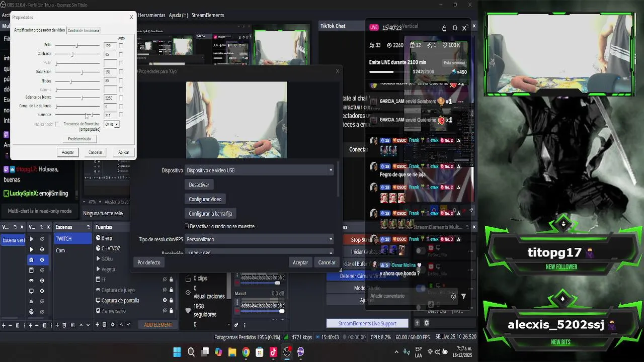644x362 pixels.
Task: Enable Auto checkbox for Saturación
Action: [x=121, y=72]
